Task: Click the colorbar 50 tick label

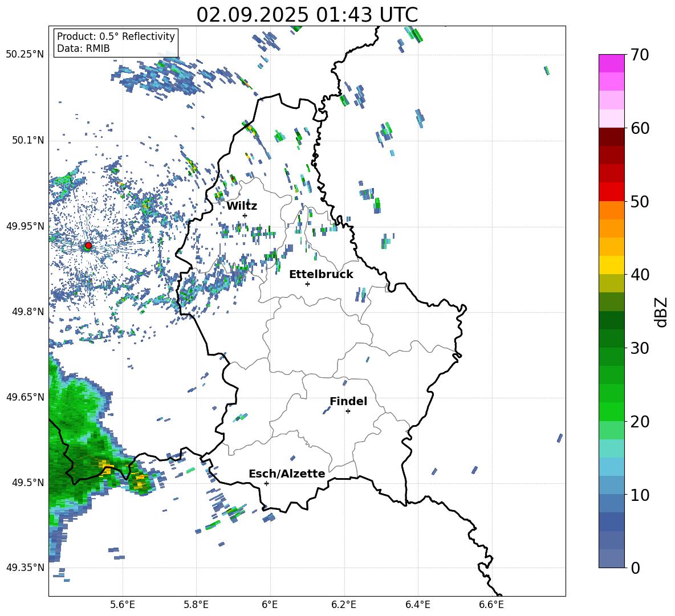Action: point(640,201)
